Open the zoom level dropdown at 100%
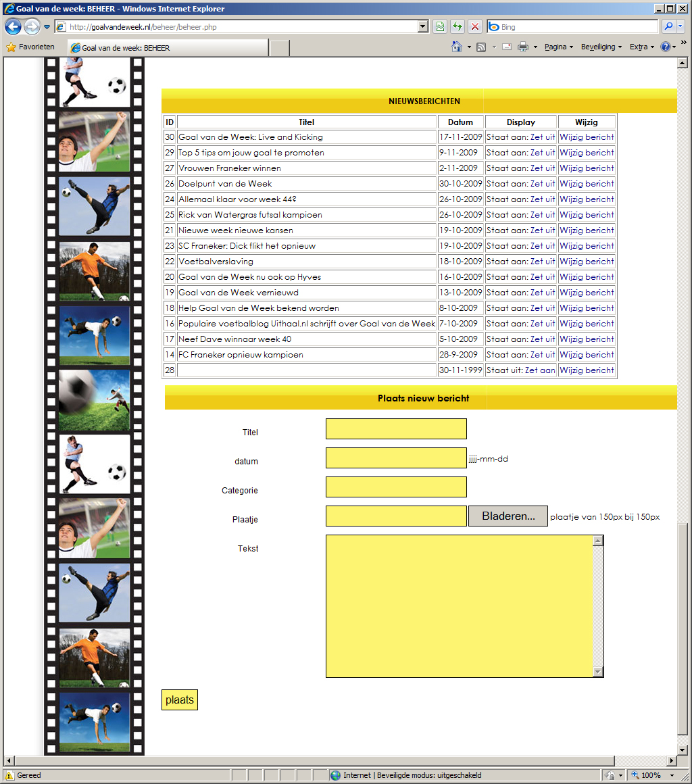 672,775
